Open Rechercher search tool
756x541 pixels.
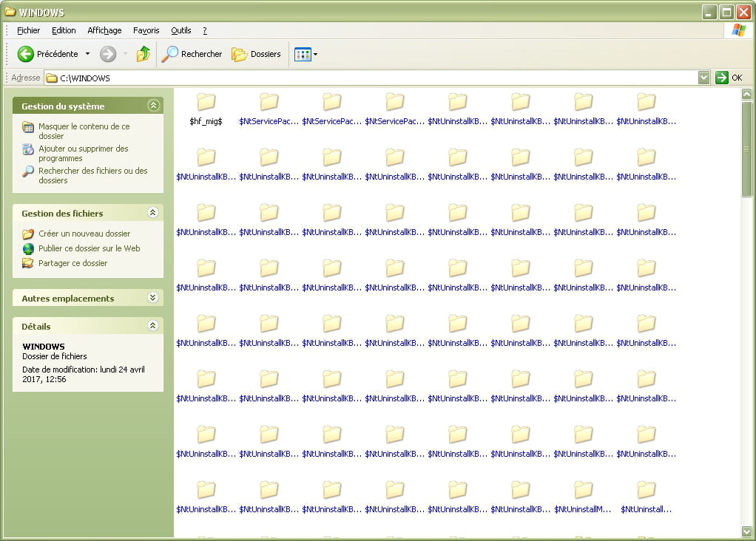tap(192, 54)
